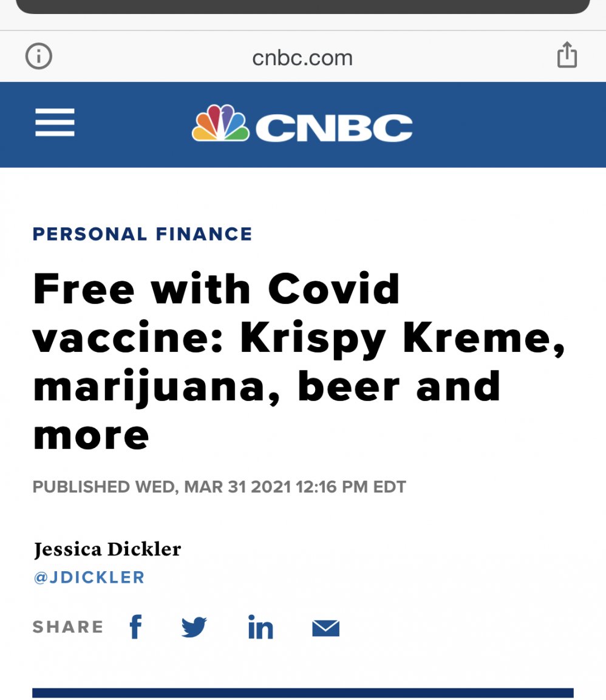Share article via email envelope icon

325,628
